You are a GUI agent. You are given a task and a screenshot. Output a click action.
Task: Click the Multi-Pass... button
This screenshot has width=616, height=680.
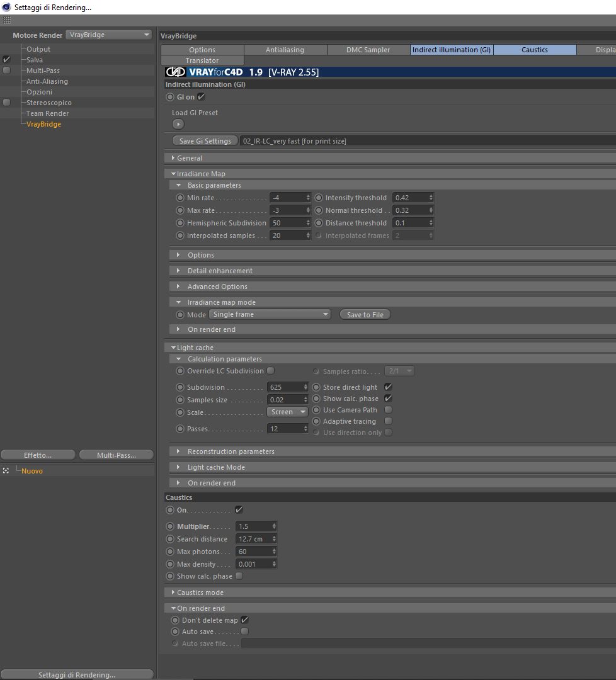pos(117,455)
